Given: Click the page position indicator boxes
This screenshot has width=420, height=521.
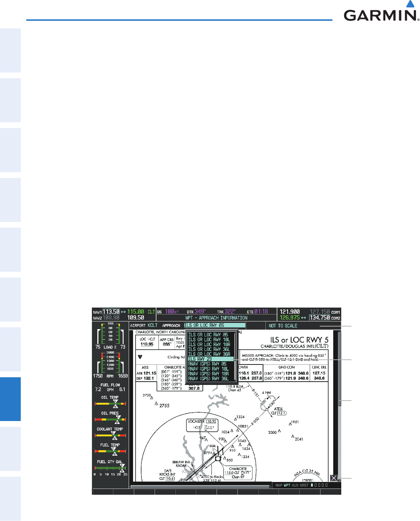Looking at the screenshot, I should coord(319,485).
